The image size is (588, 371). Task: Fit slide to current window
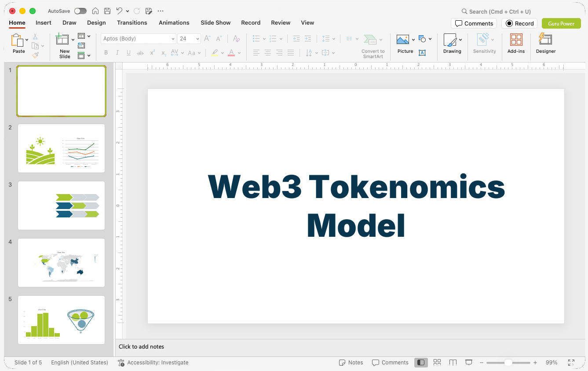(571, 363)
